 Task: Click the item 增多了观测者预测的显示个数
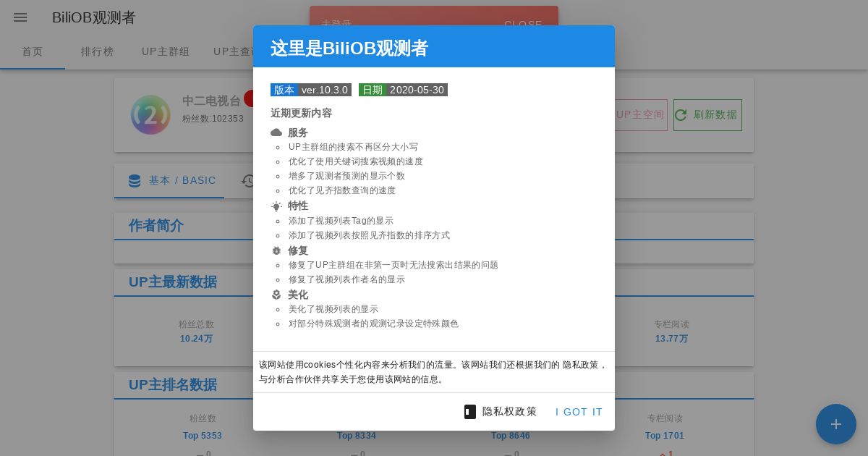pyautogui.click(x=346, y=176)
